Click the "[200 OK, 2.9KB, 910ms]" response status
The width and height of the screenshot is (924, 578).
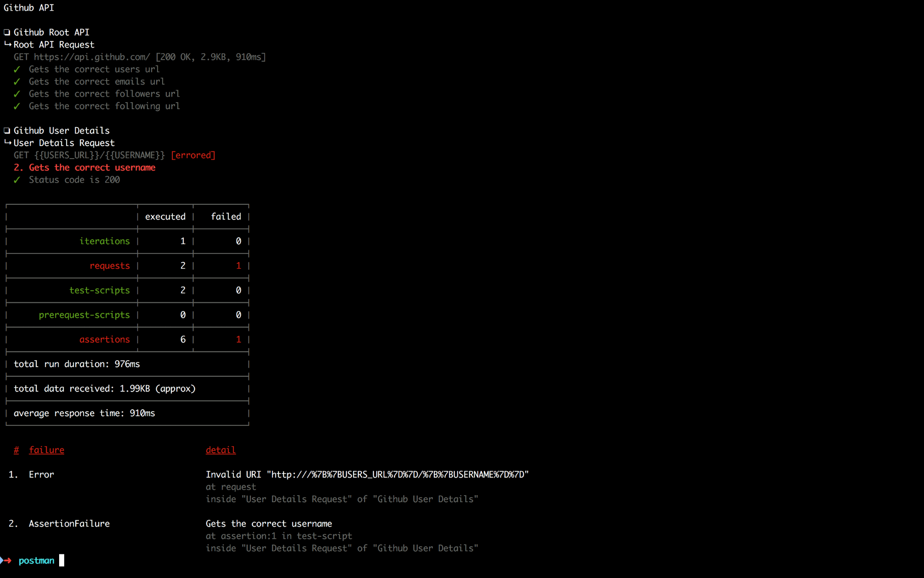click(x=211, y=57)
